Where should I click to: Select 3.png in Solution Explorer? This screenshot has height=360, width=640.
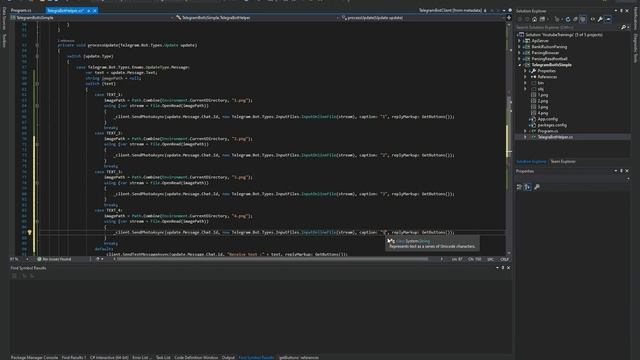click(x=542, y=107)
